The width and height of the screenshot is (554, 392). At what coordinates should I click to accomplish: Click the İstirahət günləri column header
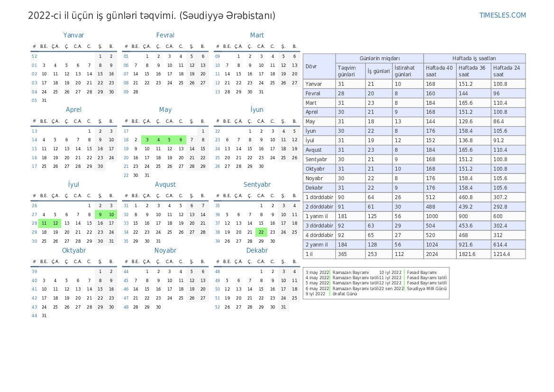click(408, 71)
